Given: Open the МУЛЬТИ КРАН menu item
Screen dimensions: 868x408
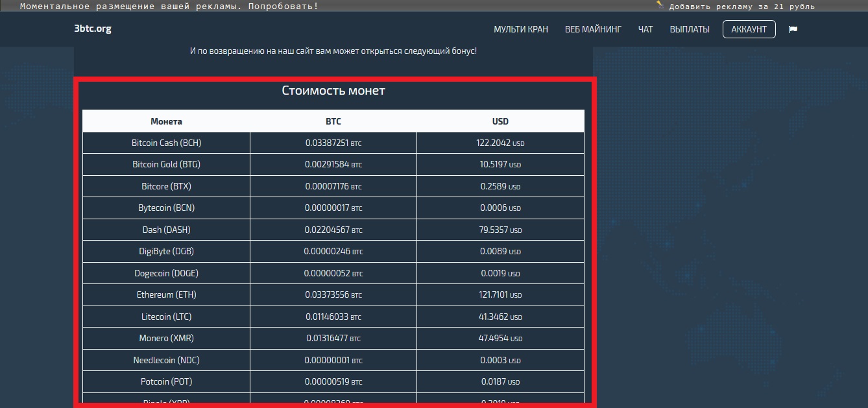Looking at the screenshot, I should [521, 29].
